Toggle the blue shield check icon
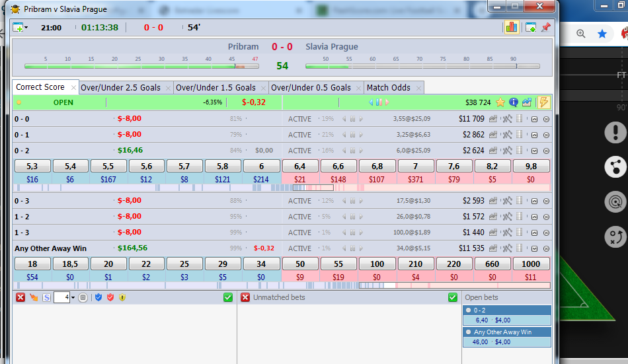 click(x=98, y=297)
